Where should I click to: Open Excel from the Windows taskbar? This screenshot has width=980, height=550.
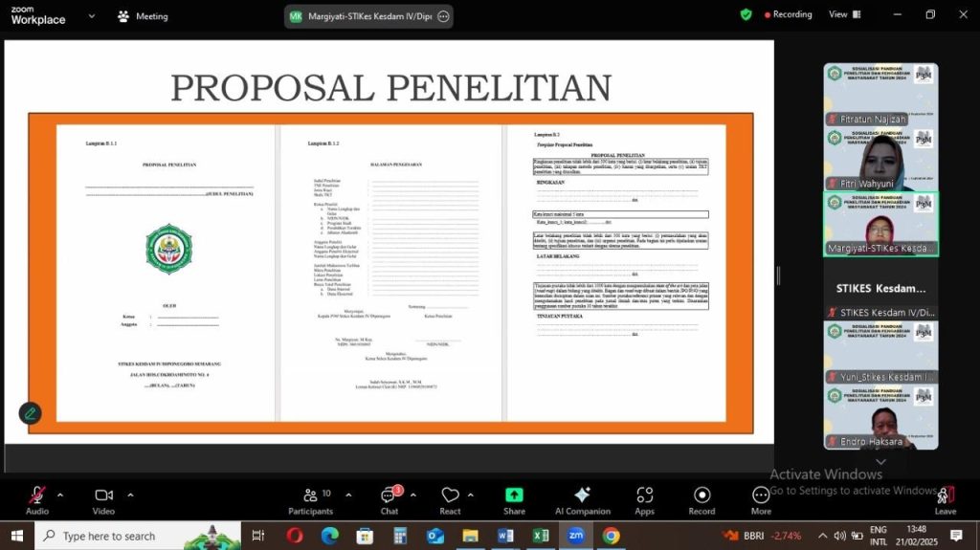pyautogui.click(x=541, y=536)
